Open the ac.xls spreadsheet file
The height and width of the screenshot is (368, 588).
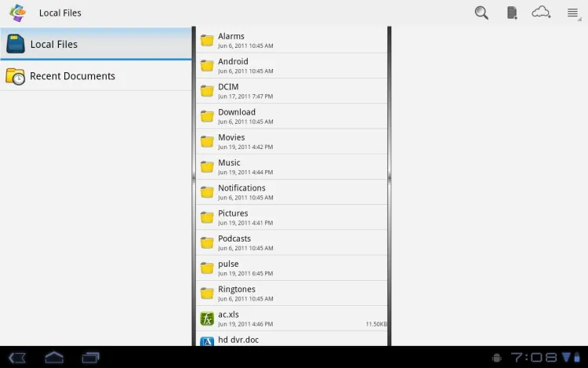click(292, 319)
